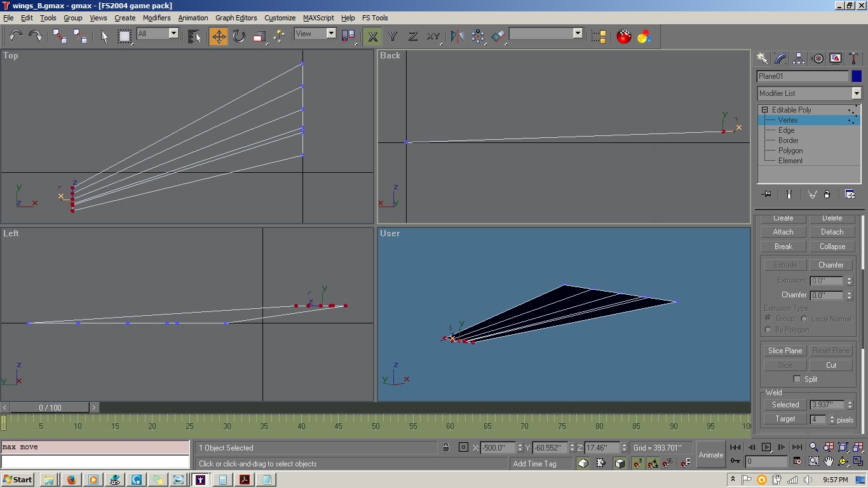Click the Plane01 object name field

tap(803, 76)
